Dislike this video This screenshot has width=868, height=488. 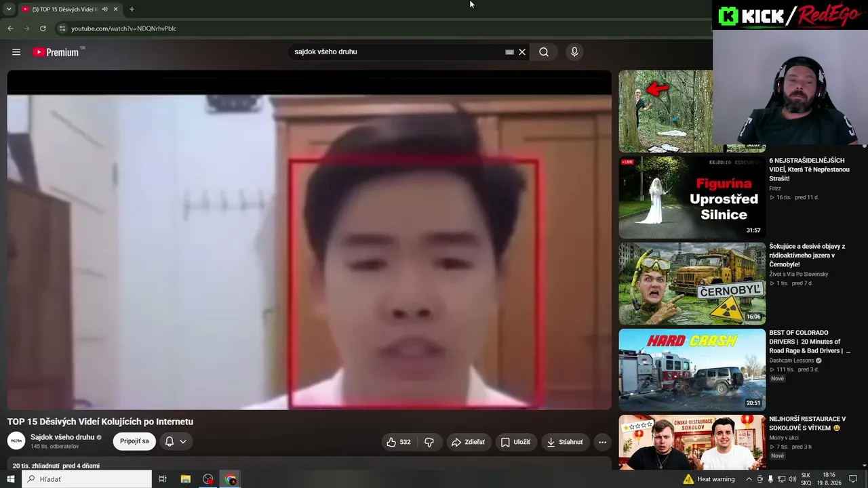429,442
